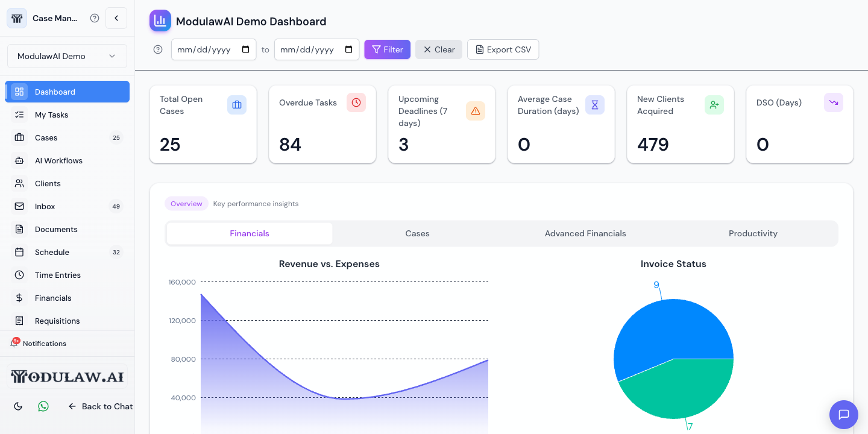This screenshot has width=868, height=434.
Task: Click the Overdue Tasks clock icon
Action: click(356, 102)
